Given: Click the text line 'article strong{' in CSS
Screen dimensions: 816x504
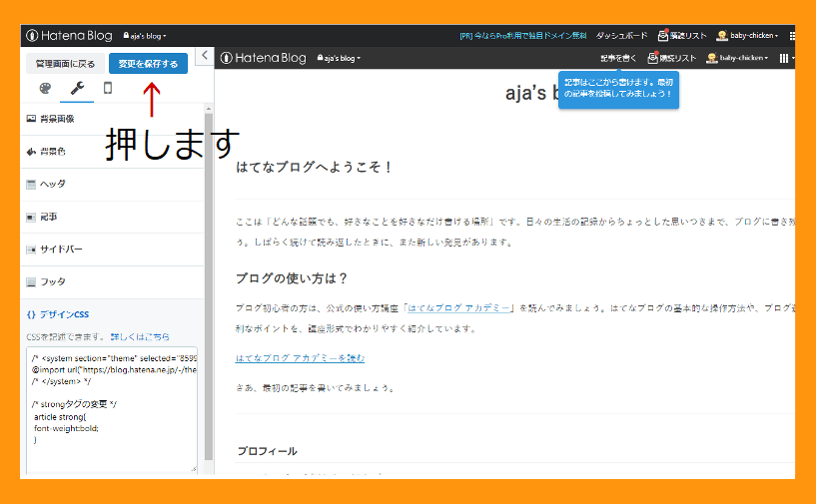Looking at the screenshot, I should coord(60,416).
